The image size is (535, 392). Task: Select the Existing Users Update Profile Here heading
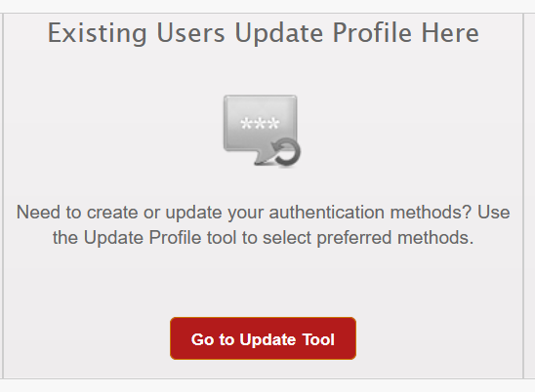263,33
